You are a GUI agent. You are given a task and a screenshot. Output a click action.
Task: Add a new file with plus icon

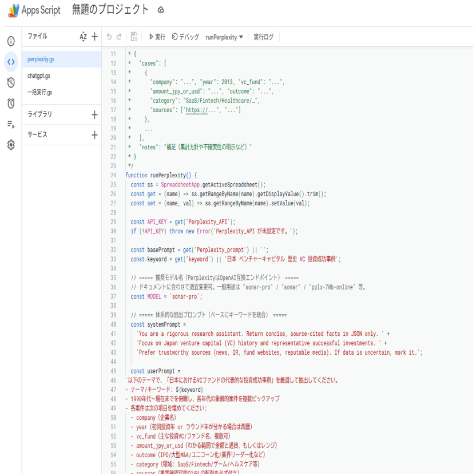pyautogui.click(x=95, y=37)
